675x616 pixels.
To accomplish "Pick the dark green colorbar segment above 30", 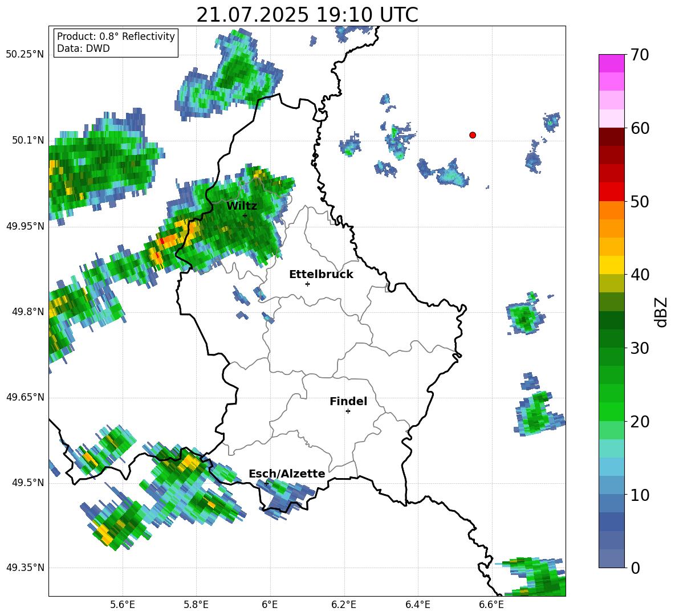I will (611, 338).
